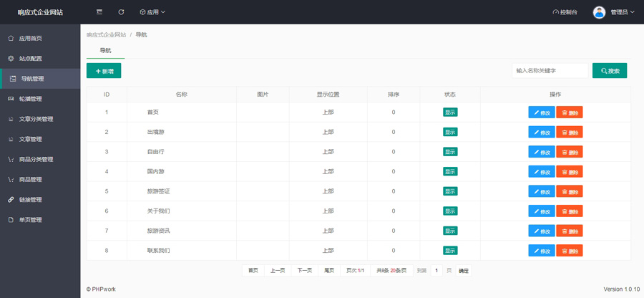Expand the 管理员 user dropdown
Screen dimensions: 644x298
(622, 12)
